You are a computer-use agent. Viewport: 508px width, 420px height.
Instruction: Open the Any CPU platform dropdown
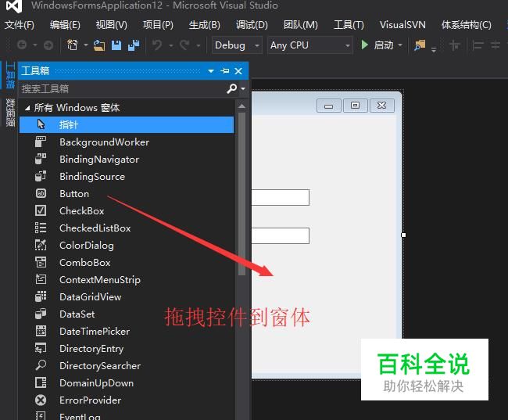(310, 45)
